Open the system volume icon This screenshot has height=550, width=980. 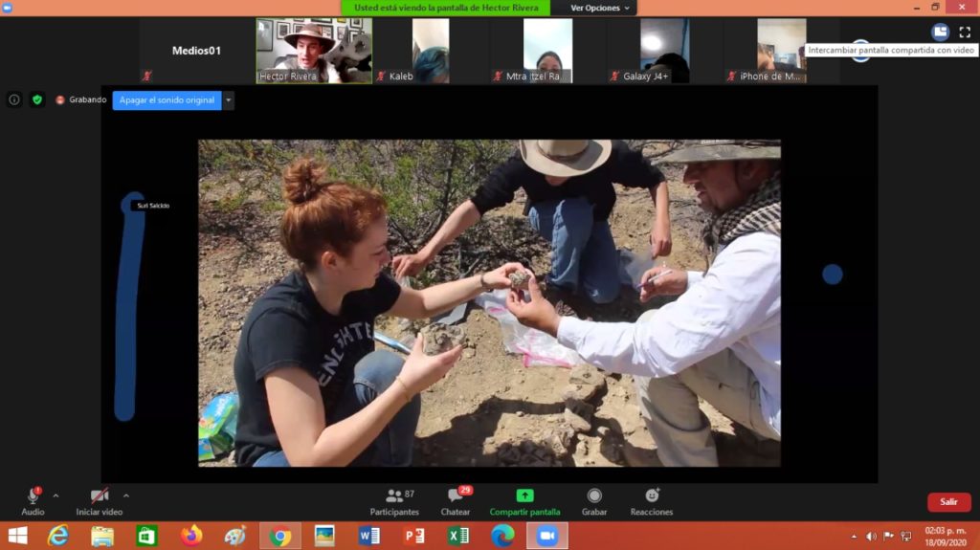coord(871,537)
